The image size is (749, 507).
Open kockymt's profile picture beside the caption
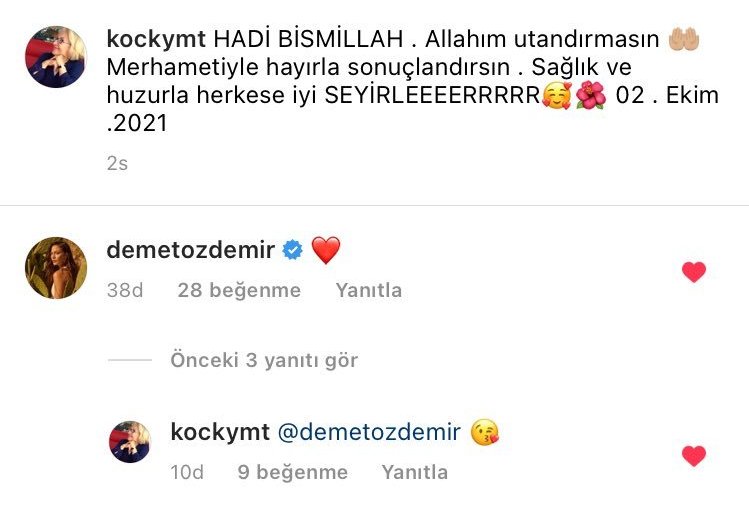point(56,57)
